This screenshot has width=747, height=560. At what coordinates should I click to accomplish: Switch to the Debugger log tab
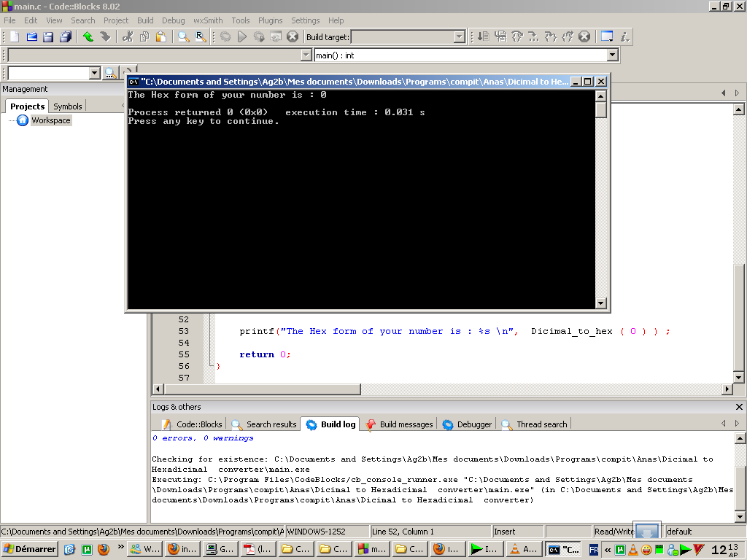point(468,424)
